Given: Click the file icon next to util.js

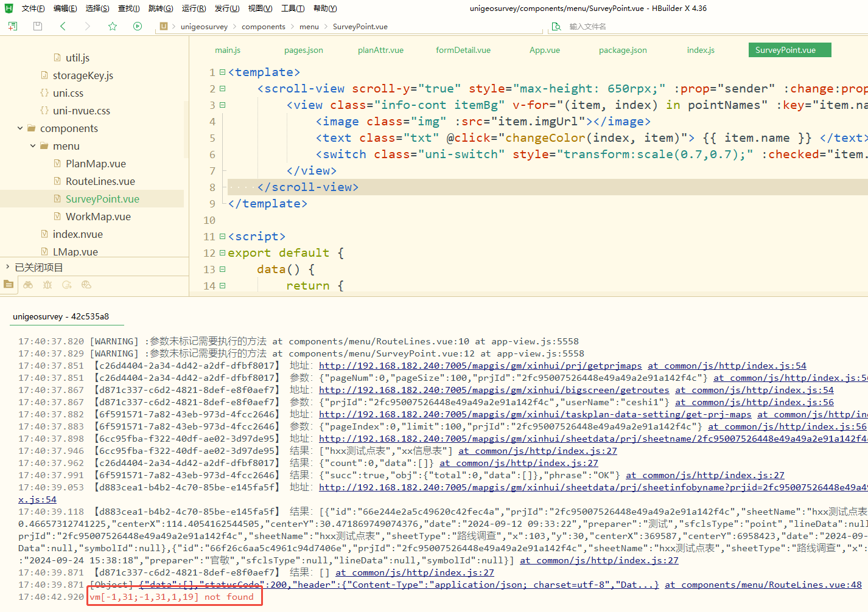Looking at the screenshot, I should click(x=57, y=57).
